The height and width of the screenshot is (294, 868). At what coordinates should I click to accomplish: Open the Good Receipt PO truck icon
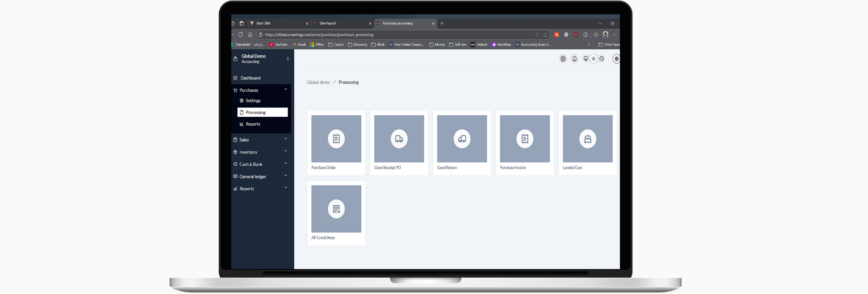399,139
